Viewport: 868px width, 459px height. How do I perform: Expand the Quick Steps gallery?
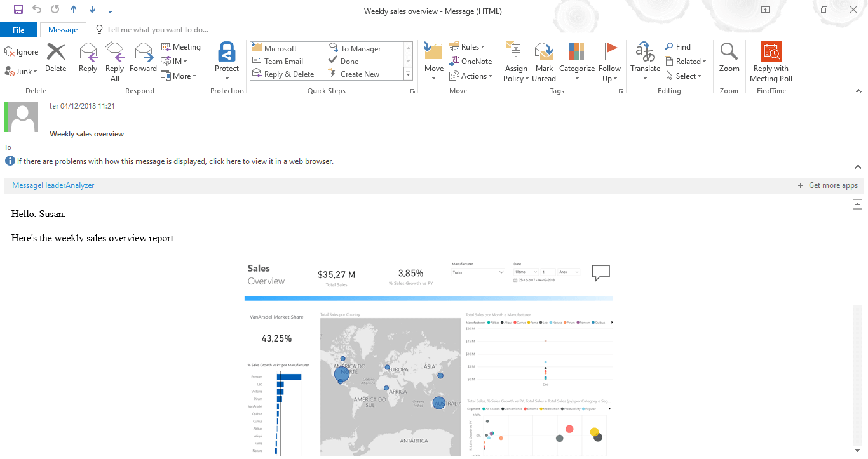pos(408,73)
